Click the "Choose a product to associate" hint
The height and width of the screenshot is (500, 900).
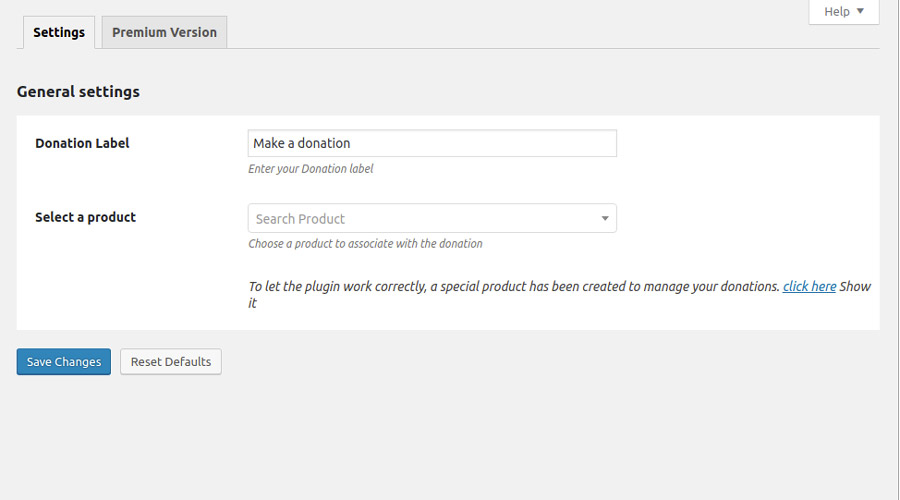[x=365, y=243]
